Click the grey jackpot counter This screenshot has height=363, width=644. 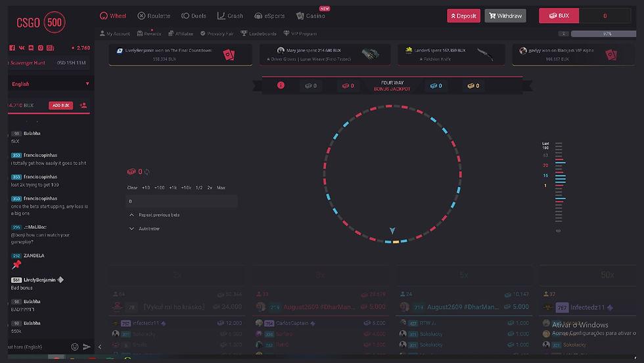coord(310,86)
